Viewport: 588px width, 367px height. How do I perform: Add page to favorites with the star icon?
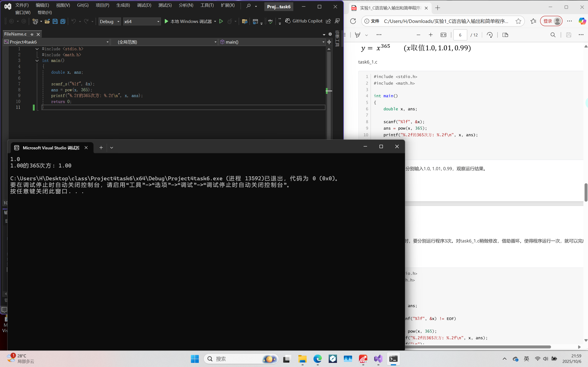pos(518,21)
